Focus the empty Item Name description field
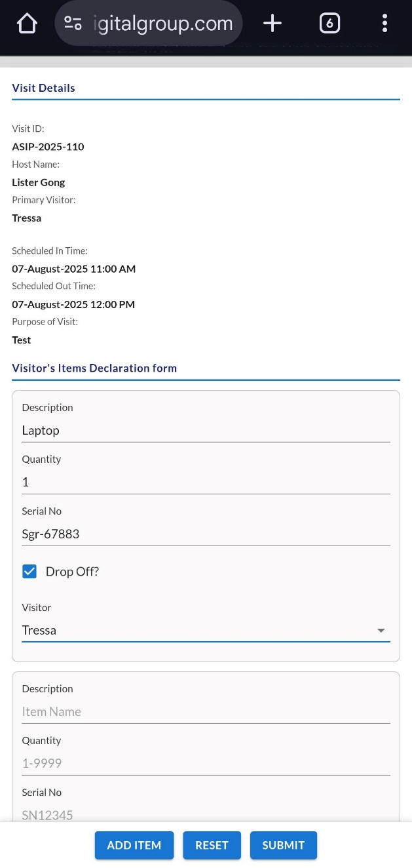The width and height of the screenshot is (412, 868). point(206,712)
